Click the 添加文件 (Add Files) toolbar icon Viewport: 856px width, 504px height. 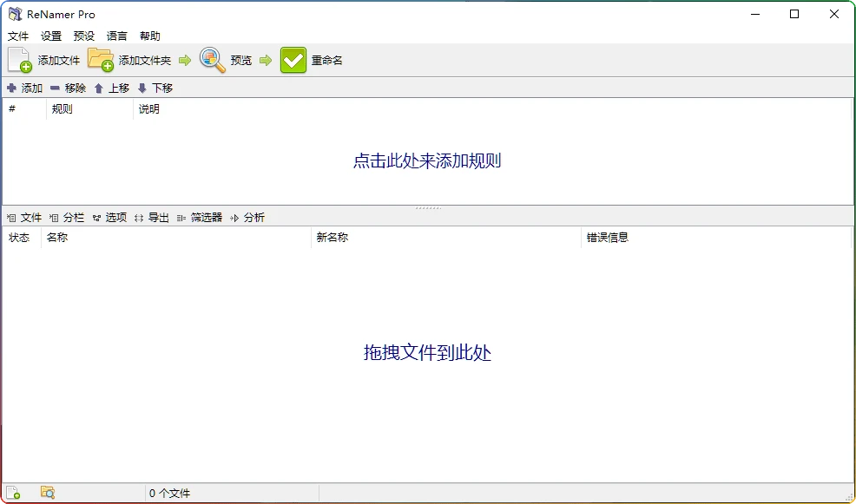point(18,60)
